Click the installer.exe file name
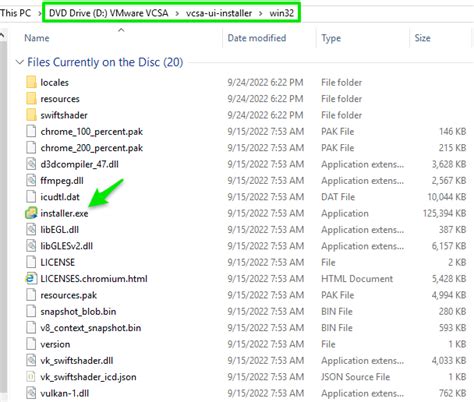 click(x=64, y=213)
